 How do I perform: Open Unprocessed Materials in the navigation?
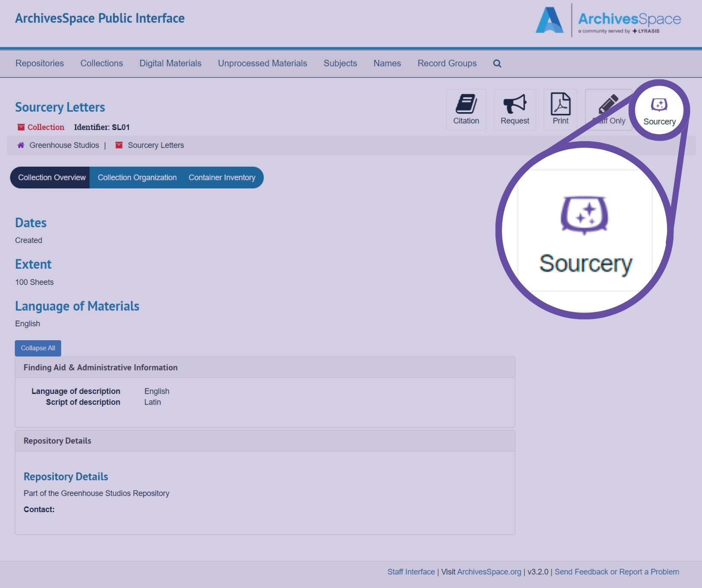pos(262,64)
